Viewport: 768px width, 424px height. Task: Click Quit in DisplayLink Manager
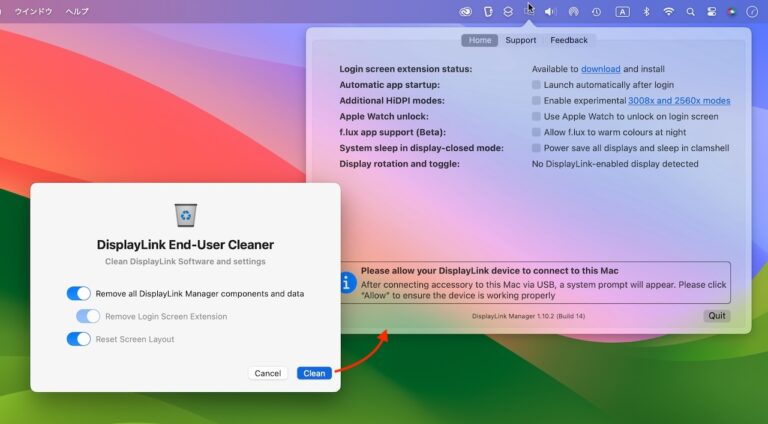coord(717,316)
